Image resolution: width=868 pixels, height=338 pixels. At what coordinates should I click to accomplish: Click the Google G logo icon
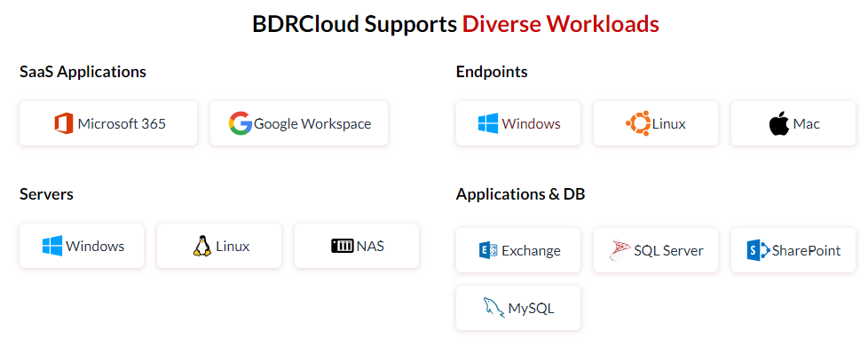click(241, 123)
